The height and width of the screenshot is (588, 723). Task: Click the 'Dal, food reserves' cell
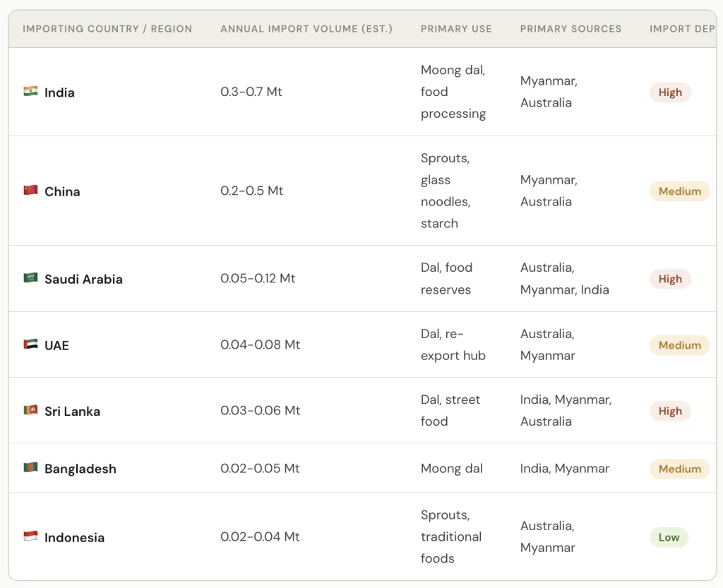click(446, 278)
